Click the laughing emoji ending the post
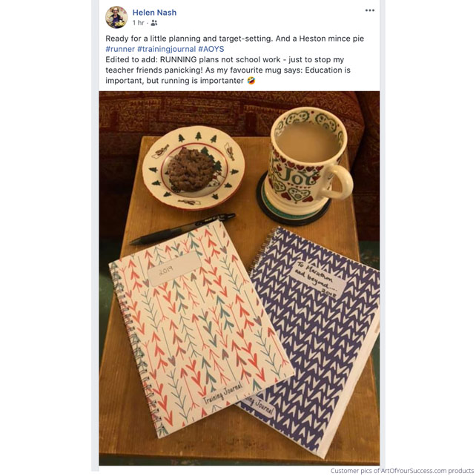The width and height of the screenshot is (476, 476). (x=251, y=81)
